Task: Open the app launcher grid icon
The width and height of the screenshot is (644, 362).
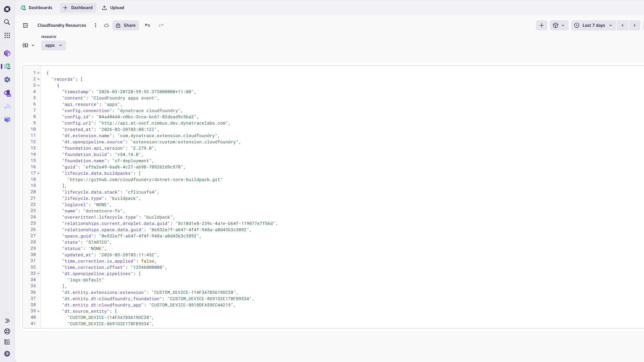Action: click(7, 35)
